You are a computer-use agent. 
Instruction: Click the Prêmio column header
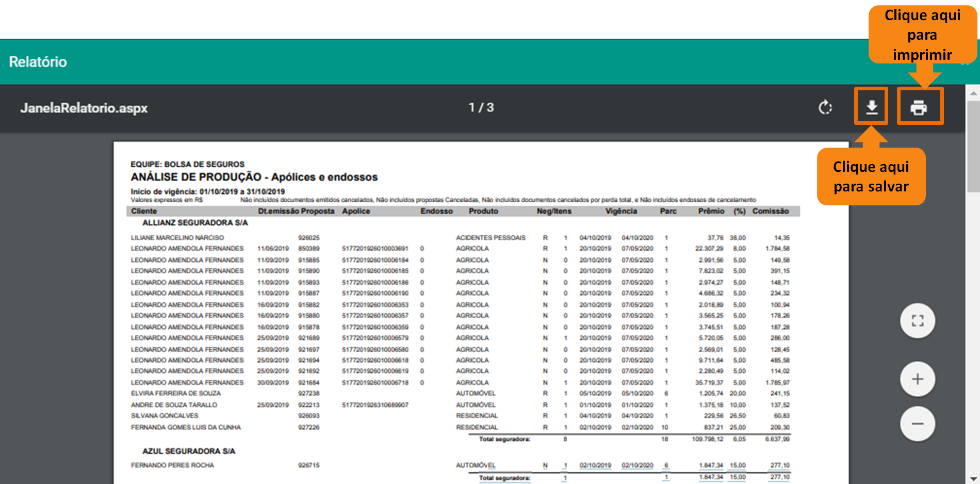click(x=711, y=211)
